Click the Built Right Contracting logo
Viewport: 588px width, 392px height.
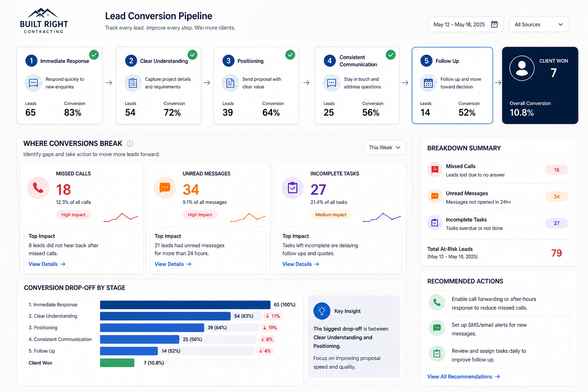point(44,21)
